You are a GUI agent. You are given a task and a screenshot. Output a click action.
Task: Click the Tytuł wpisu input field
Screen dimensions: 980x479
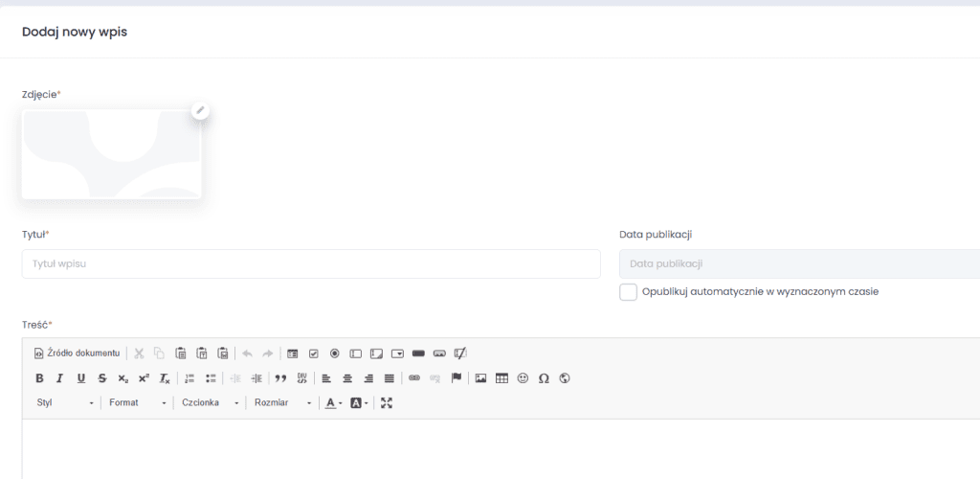tap(310, 263)
